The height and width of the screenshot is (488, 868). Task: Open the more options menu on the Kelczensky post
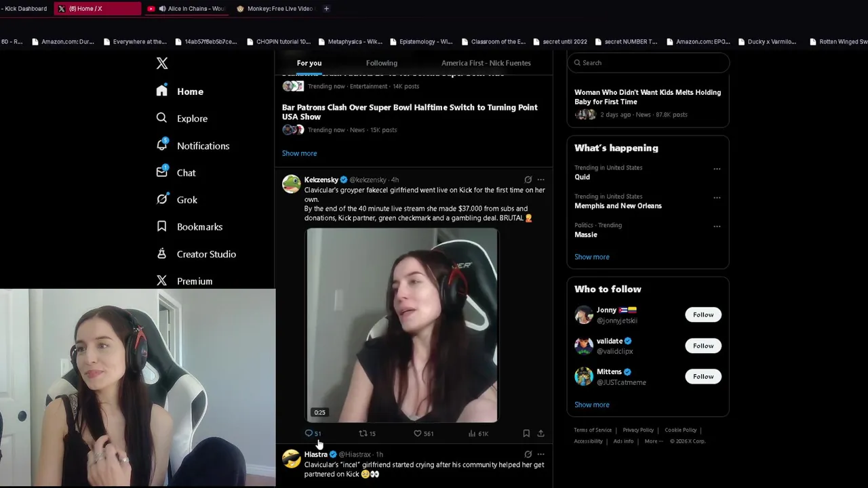[540, 180]
